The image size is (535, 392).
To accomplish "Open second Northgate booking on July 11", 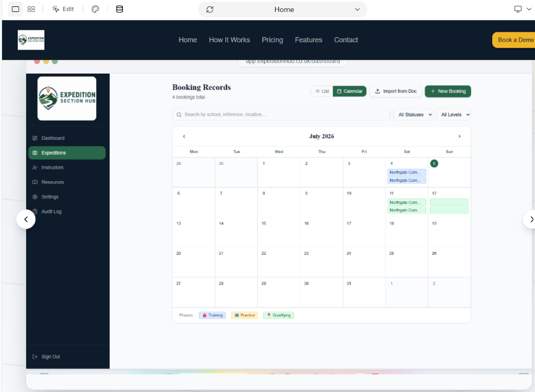I will (406, 210).
